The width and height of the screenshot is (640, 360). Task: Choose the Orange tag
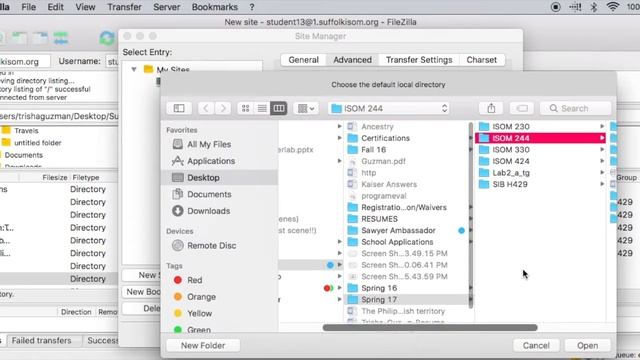point(201,297)
